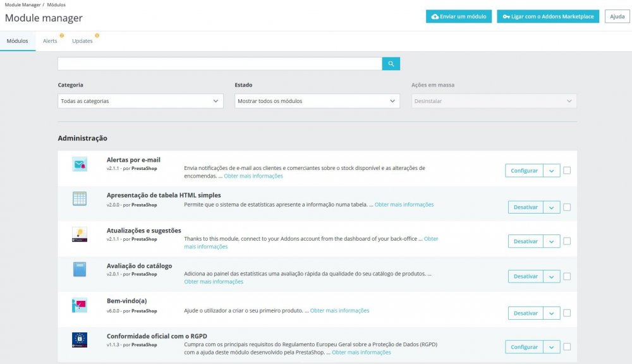
Task: Select checkbox for Conformidade oficial com o RGPD
Action: click(x=567, y=347)
